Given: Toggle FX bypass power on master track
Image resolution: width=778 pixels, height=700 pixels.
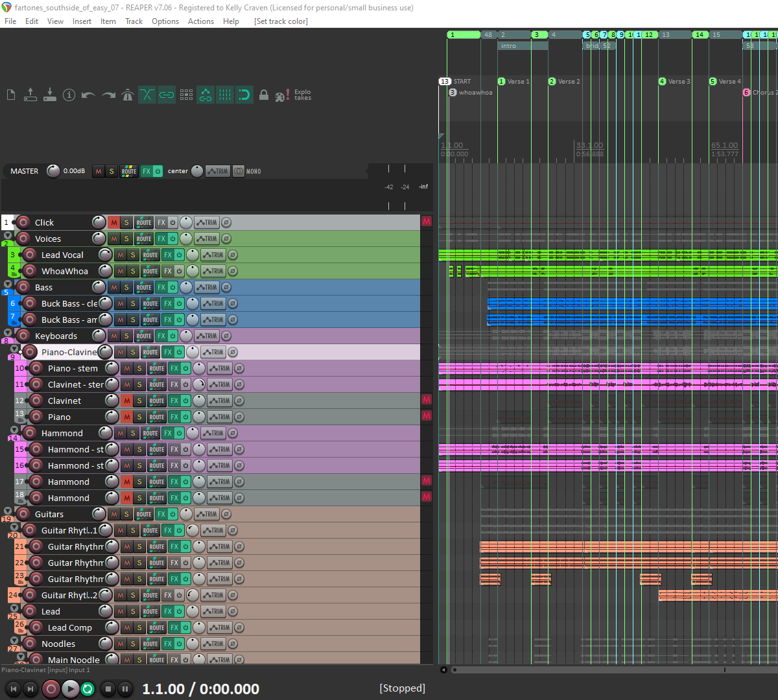Looking at the screenshot, I should [x=158, y=171].
